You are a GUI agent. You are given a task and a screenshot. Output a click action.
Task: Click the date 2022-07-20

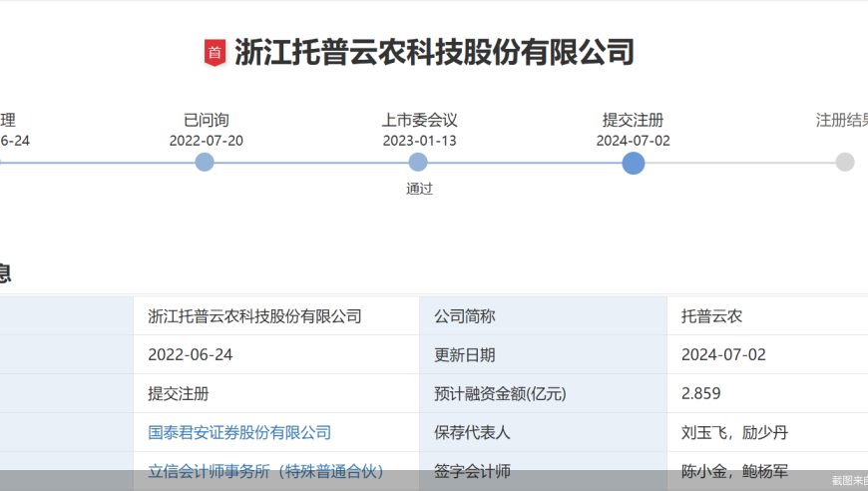pyautogui.click(x=206, y=141)
